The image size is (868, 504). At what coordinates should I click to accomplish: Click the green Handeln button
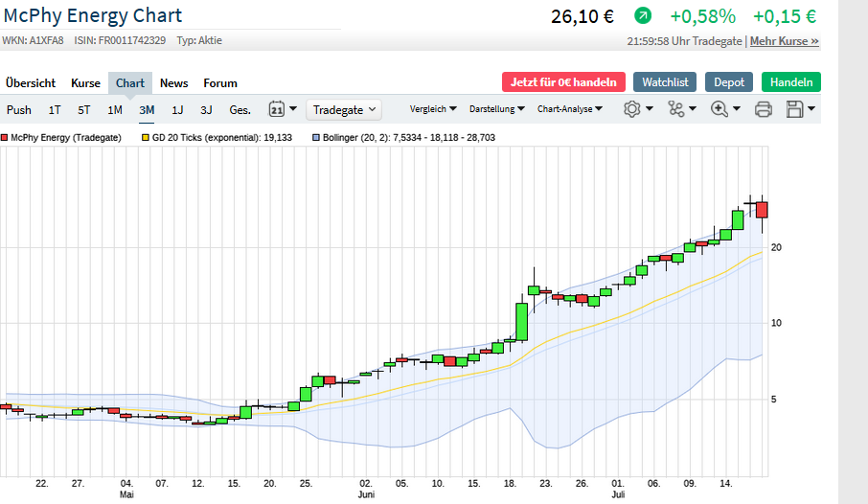(791, 82)
